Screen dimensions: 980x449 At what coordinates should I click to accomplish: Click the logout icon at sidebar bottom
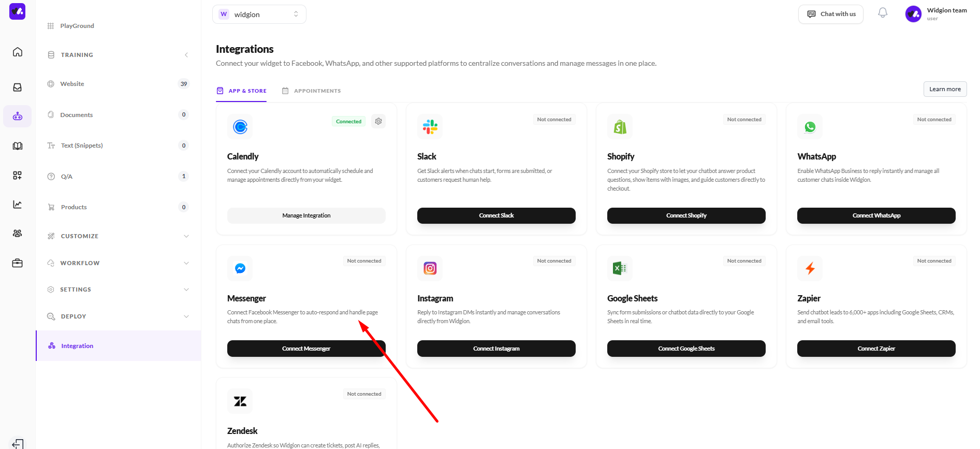18,443
